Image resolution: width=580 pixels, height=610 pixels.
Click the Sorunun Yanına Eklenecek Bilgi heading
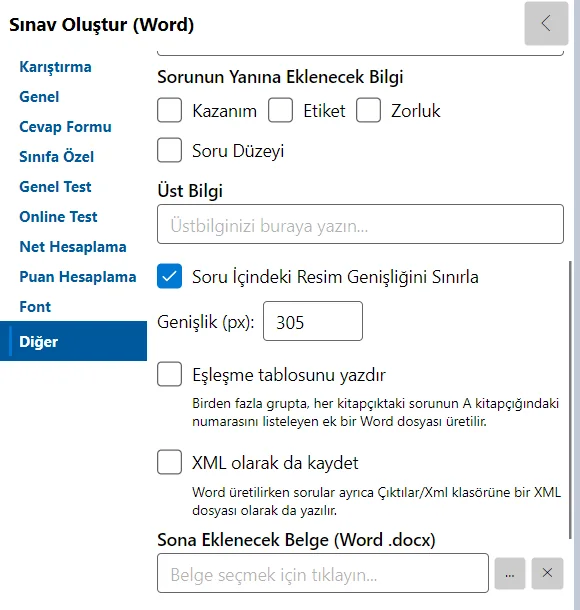point(280,77)
